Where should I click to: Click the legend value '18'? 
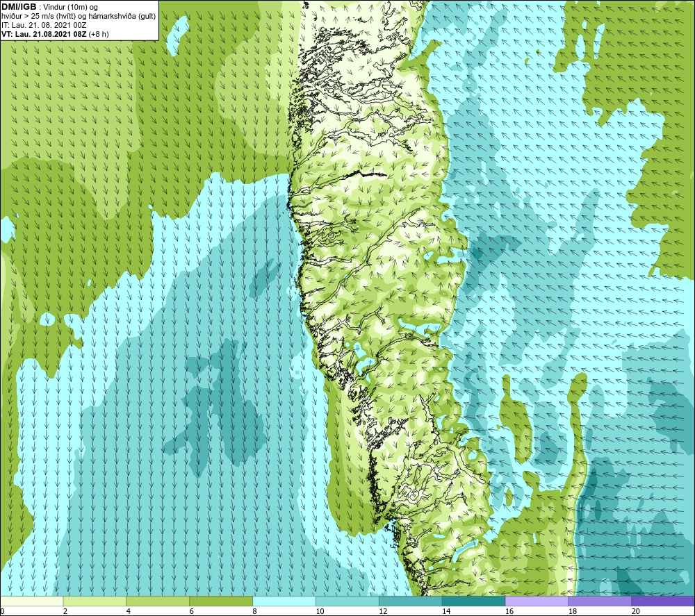click(573, 611)
